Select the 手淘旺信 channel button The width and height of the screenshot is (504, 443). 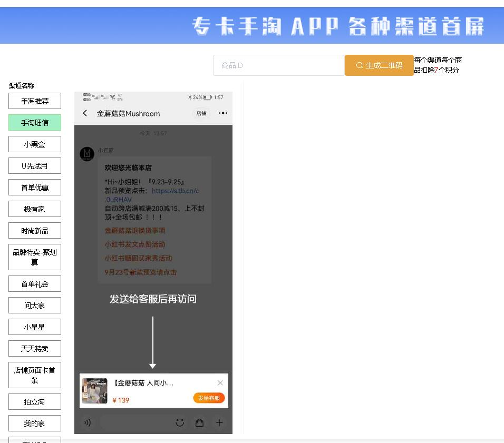pyautogui.click(x=35, y=122)
